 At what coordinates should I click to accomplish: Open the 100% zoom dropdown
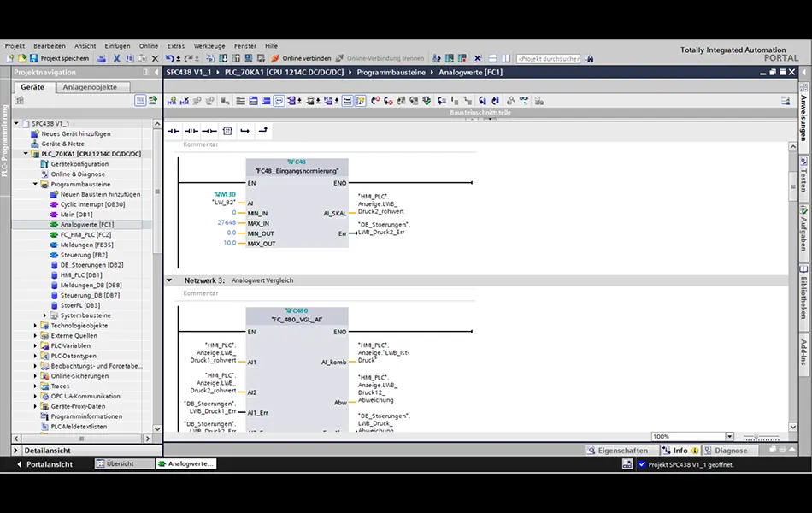[x=729, y=436]
